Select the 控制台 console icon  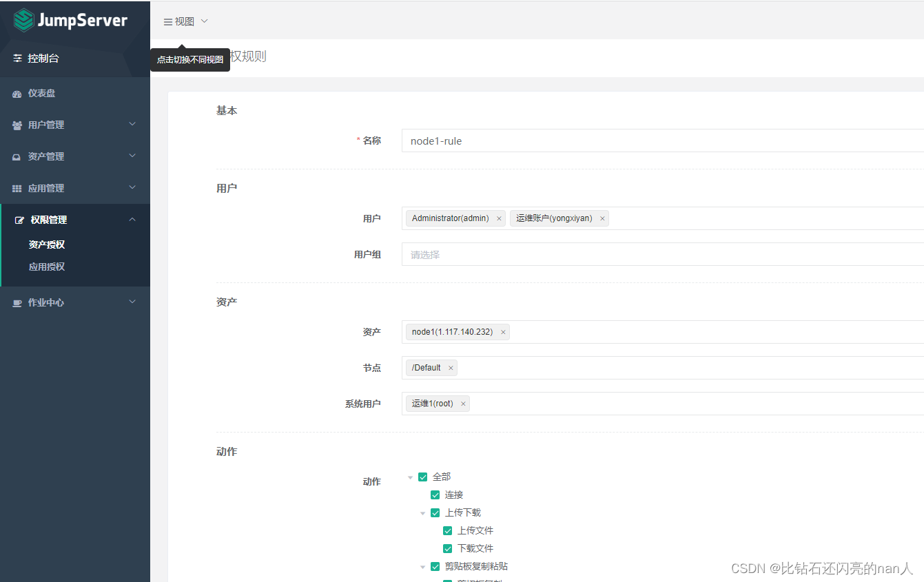18,58
